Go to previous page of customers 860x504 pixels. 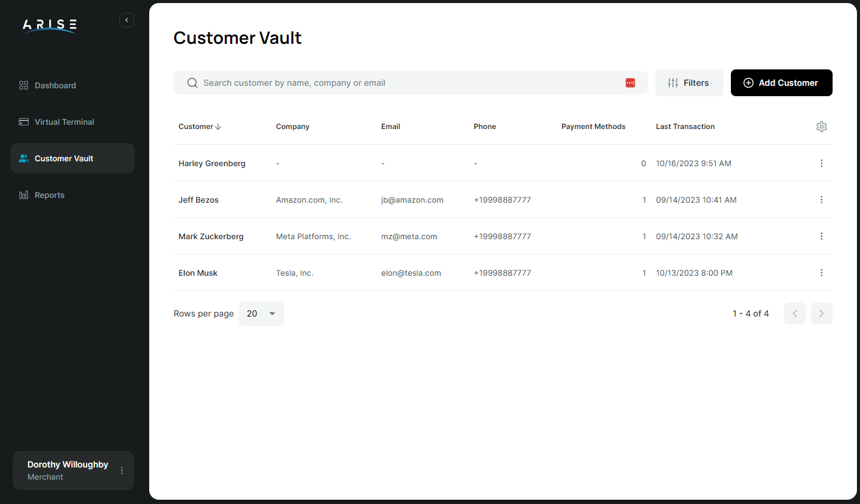tap(795, 313)
